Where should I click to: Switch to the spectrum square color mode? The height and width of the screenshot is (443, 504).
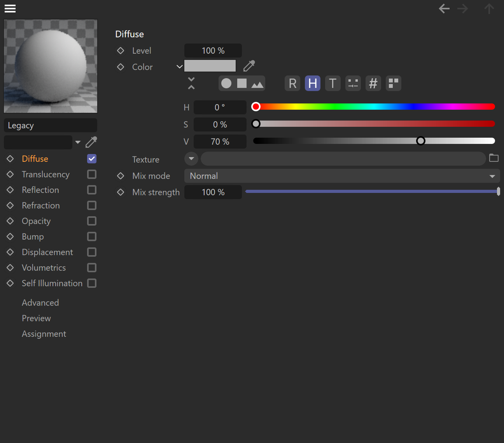tap(242, 83)
